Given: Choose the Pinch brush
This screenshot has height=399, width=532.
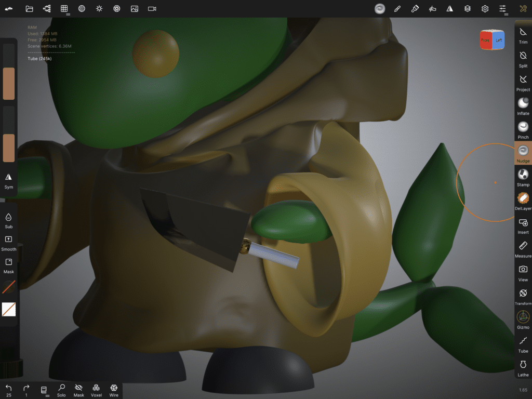Looking at the screenshot, I should click(523, 130).
